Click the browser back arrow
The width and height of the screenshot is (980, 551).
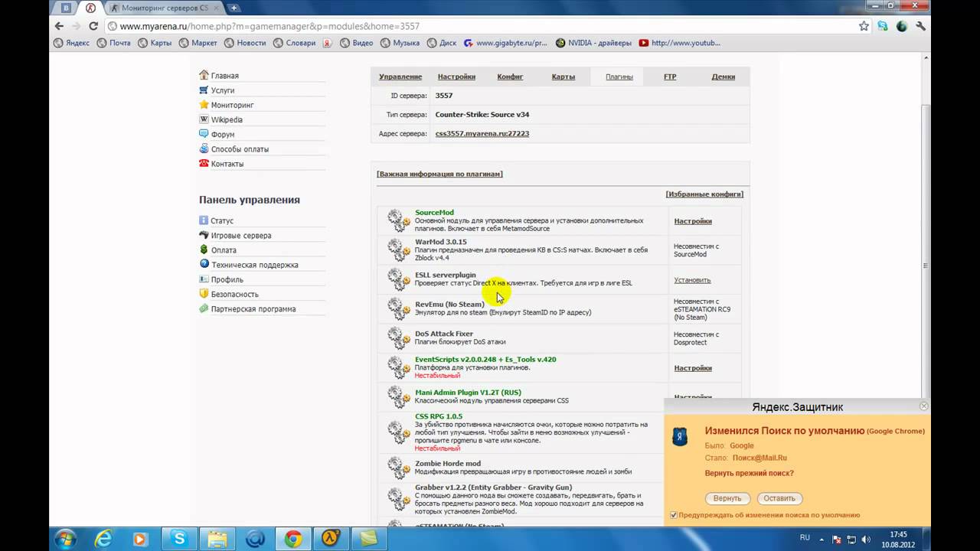point(59,26)
